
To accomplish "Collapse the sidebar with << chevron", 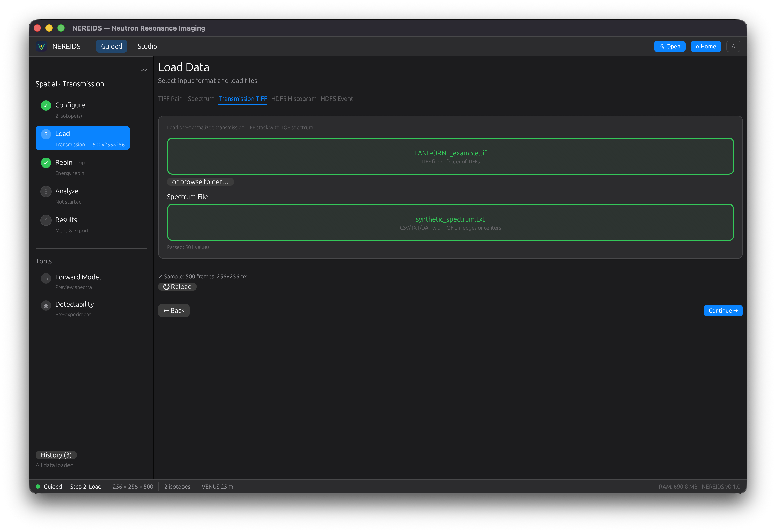I will click(x=144, y=70).
